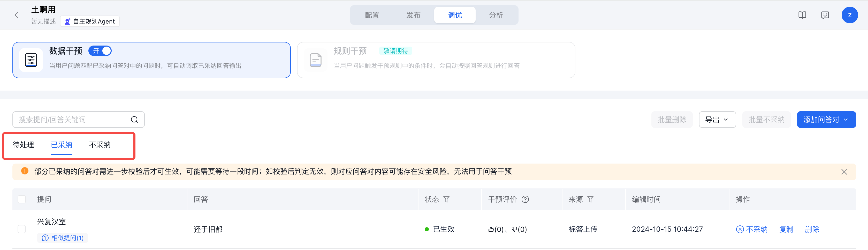Check the 兴复汉室 row checkbox
The image size is (868, 250).
[21, 229]
